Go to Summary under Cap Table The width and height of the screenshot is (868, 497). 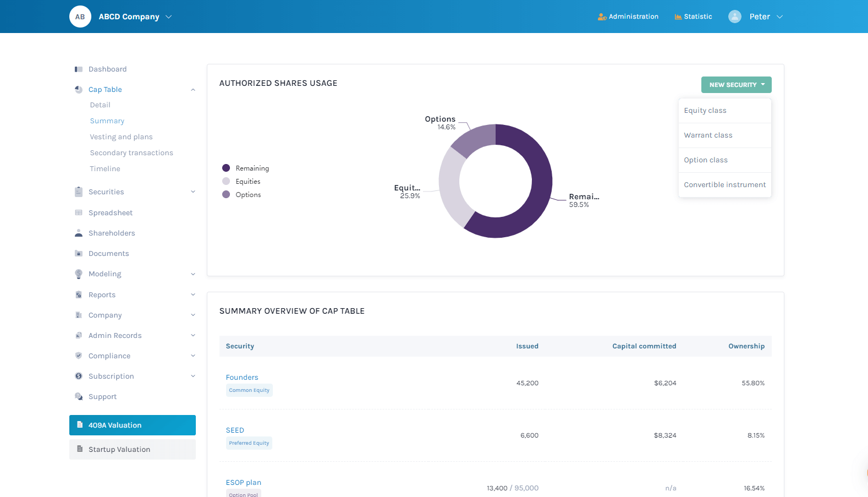pos(107,121)
